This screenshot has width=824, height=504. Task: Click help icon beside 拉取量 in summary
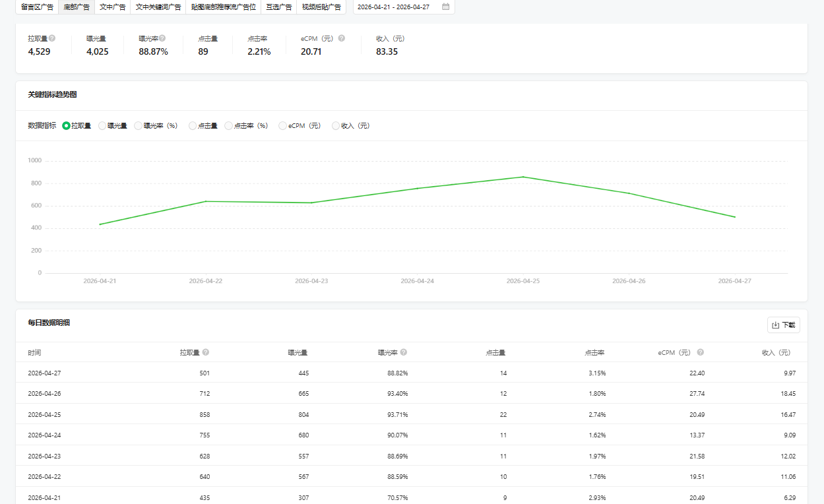(x=52, y=38)
